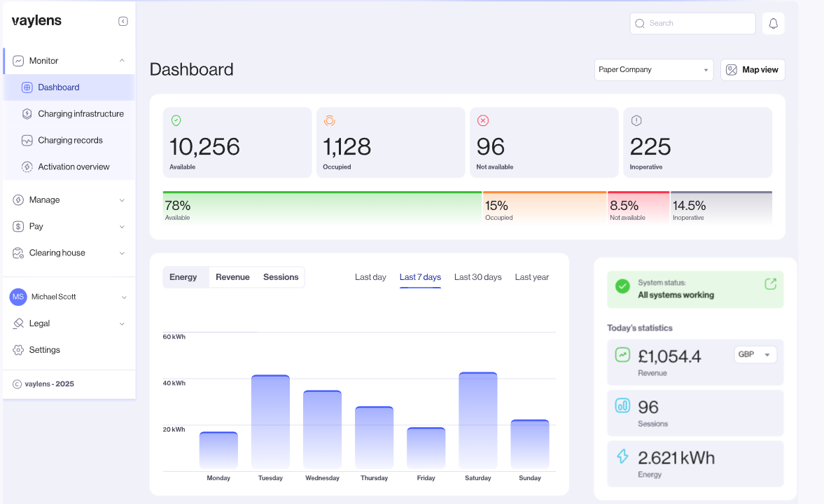The image size is (824, 504).
Task: Click the Sessions bar chart icon
Action: (x=623, y=405)
